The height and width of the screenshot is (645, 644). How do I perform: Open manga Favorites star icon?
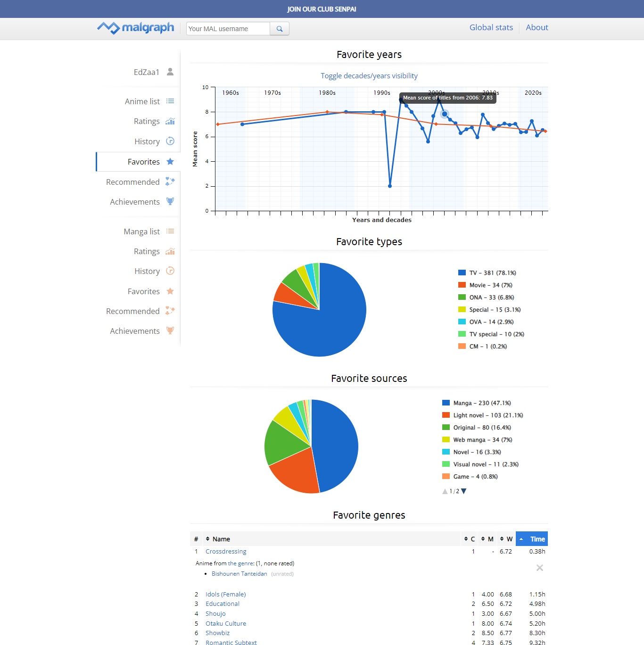click(x=170, y=291)
